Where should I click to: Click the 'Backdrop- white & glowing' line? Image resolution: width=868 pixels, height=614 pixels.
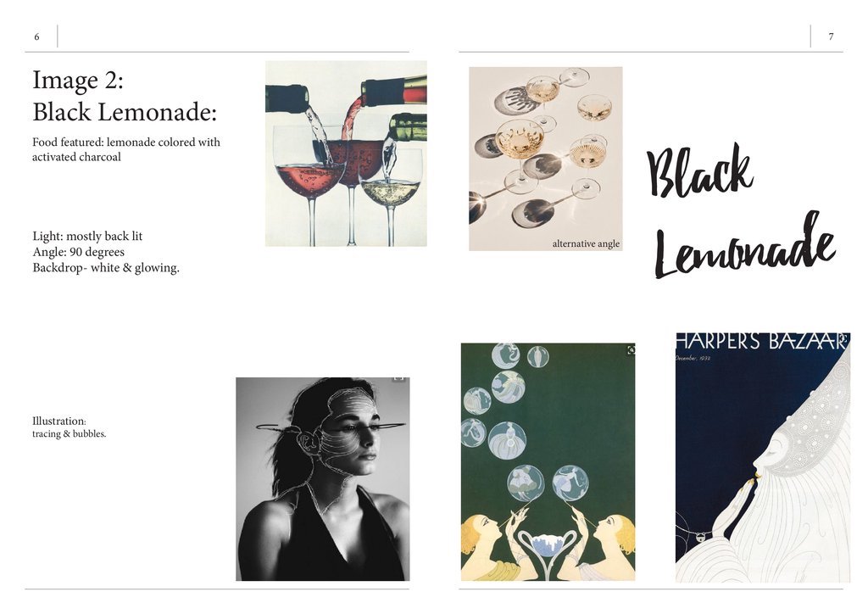(x=106, y=268)
